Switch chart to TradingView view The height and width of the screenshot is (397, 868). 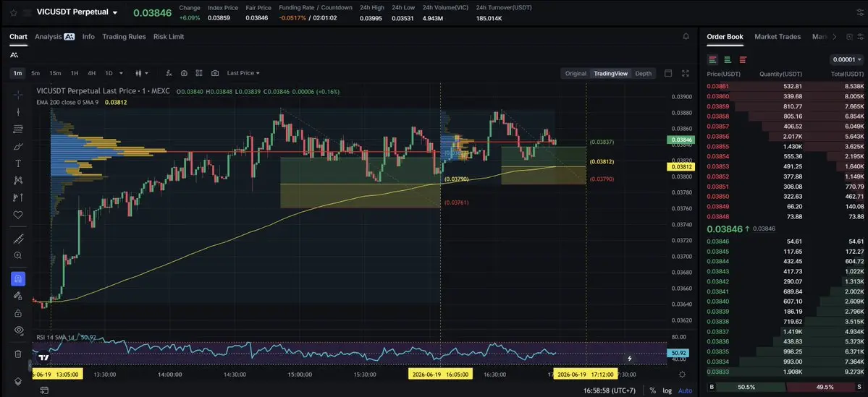coord(610,74)
